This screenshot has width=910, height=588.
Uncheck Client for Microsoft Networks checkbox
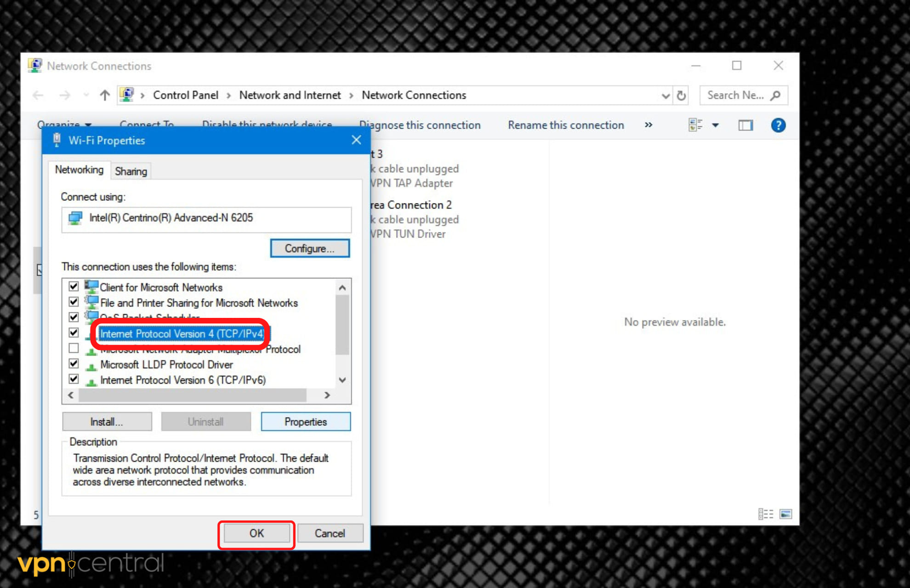click(74, 287)
